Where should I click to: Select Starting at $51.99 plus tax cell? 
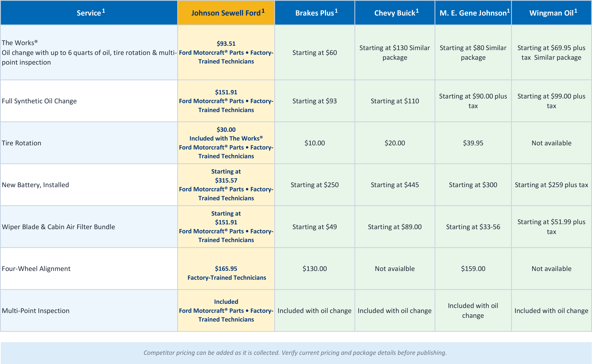point(551,227)
